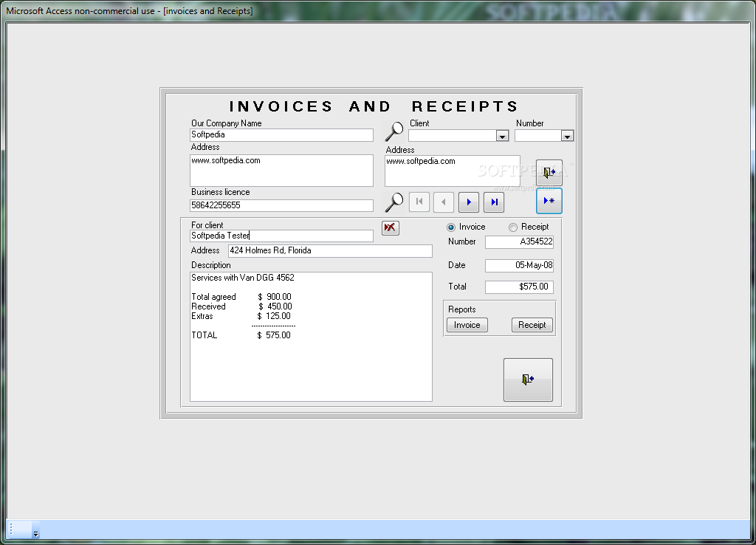The image size is (756, 545).
Task: Click the invoice Number field A354522
Action: pos(519,242)
